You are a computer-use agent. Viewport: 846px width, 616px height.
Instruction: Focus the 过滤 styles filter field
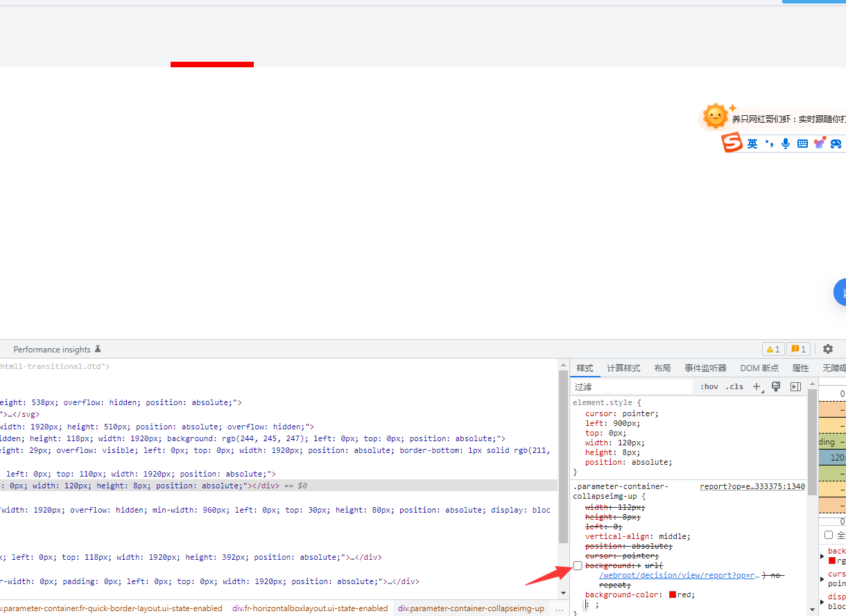pos(632,386)
